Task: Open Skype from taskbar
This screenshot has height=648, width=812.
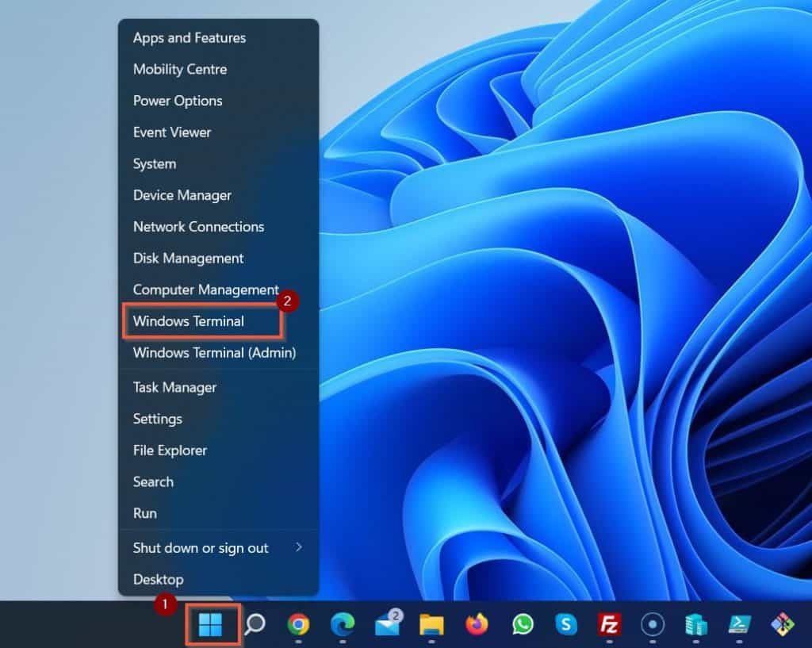Action: coord(566,624)
